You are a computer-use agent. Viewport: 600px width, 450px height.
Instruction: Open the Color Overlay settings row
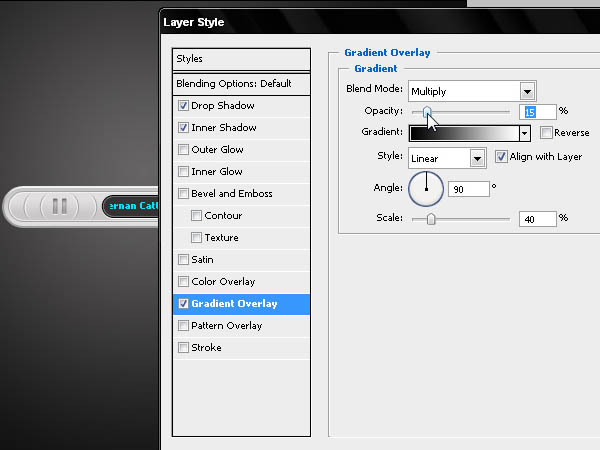coord(241,282)
